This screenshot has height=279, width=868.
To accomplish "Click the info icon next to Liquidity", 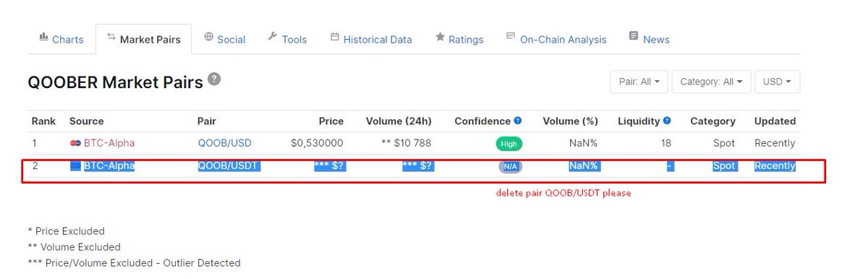I will coord(667,121).
